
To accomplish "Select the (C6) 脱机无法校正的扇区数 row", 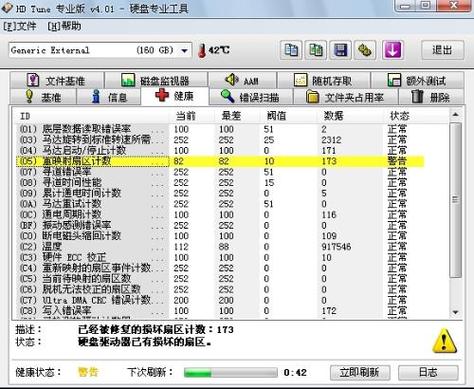I will 220,289.
